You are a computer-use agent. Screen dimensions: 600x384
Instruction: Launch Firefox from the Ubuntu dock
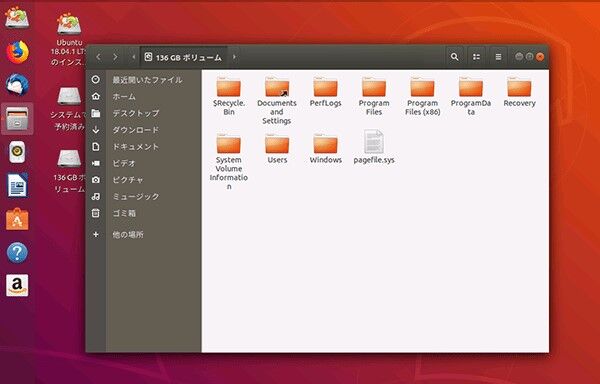17,52
